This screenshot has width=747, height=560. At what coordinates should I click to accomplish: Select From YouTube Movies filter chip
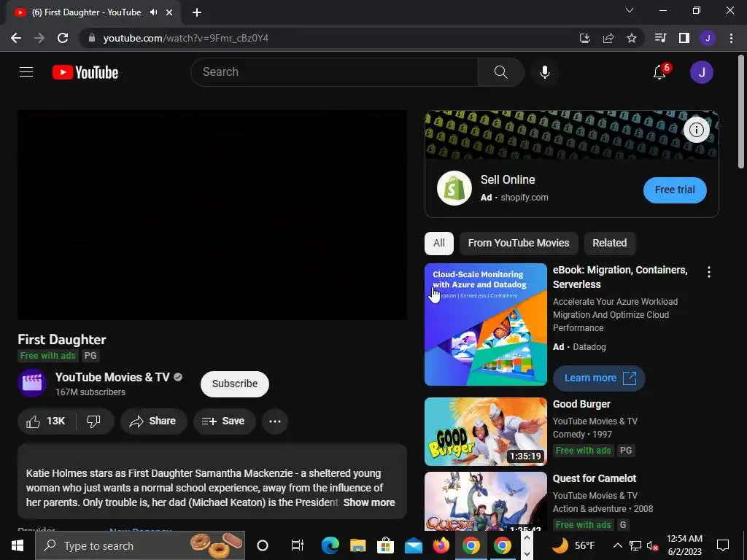point(519,243)
